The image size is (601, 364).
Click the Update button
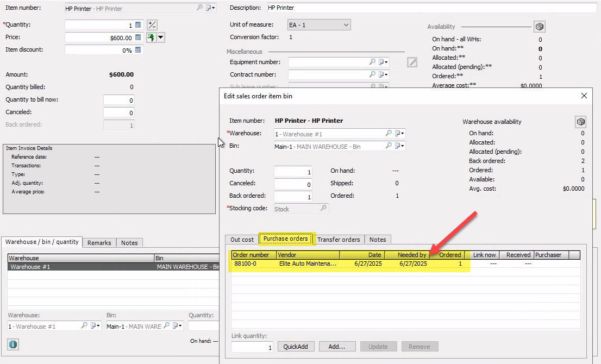pos(378,347)
